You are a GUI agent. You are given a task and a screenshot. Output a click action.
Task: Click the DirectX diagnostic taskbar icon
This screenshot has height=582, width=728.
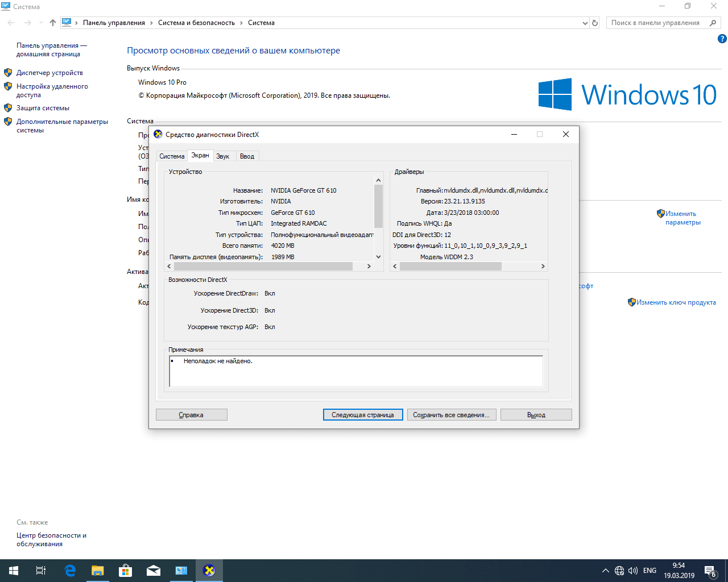click(209, 571)
